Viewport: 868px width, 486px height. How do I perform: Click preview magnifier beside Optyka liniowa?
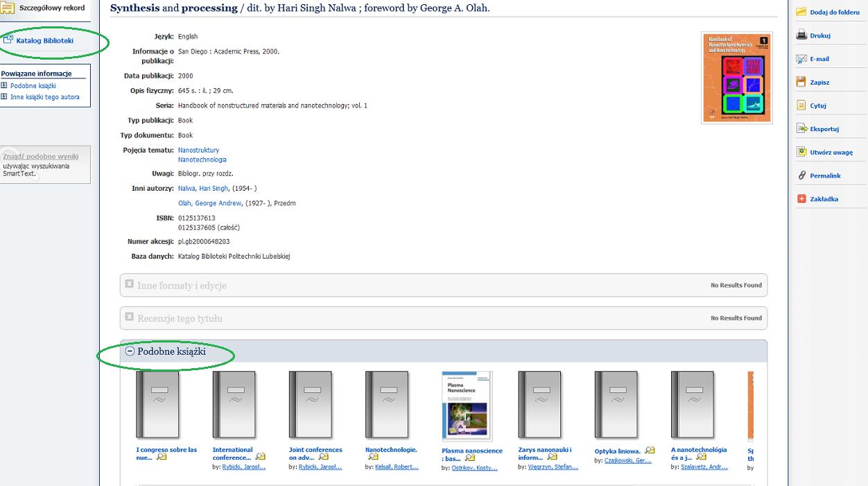(x=650, y=451)
